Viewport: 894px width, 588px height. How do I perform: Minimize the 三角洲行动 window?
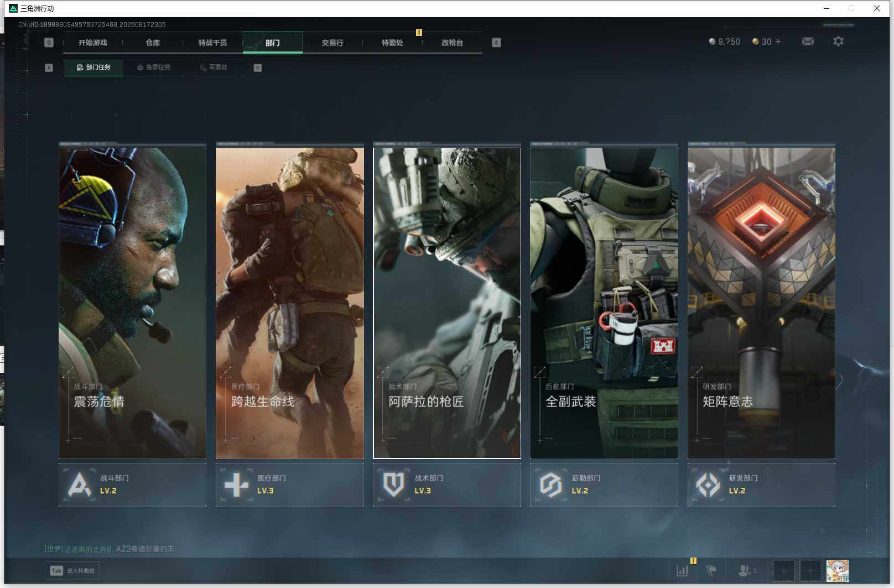coord(827,8)
